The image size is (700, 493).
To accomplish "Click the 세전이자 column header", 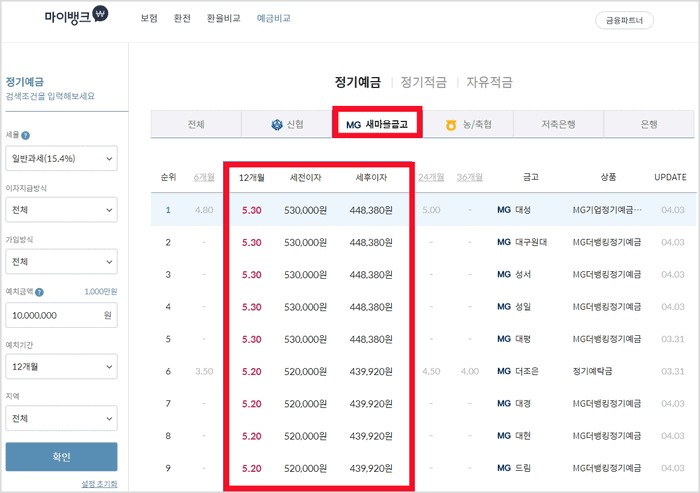I will tap(305, 178).
